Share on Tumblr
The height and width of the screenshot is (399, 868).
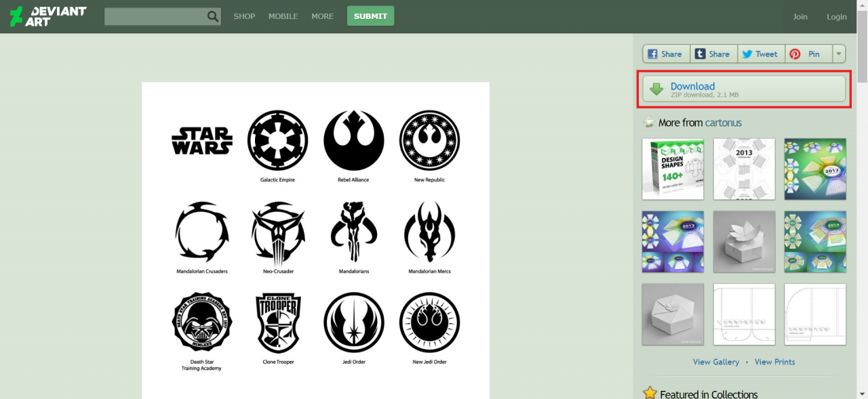pos(713,54)
